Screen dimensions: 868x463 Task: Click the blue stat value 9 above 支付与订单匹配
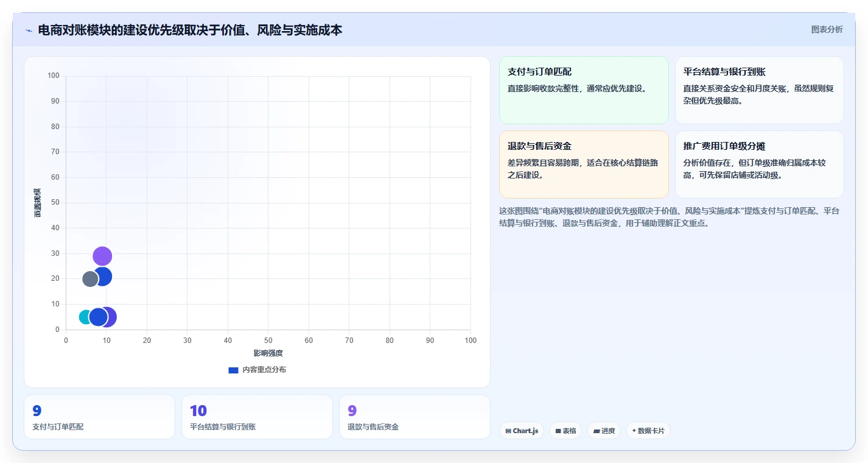pyautogui.click(x=37, y=411)
